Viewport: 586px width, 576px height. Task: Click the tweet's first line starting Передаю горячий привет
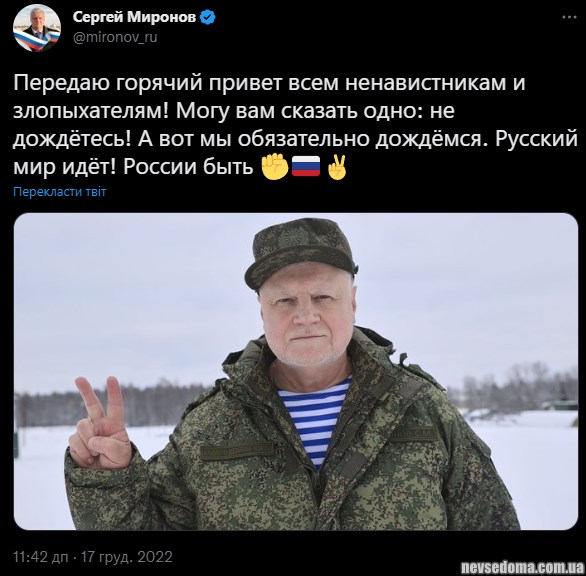point(269,83)
